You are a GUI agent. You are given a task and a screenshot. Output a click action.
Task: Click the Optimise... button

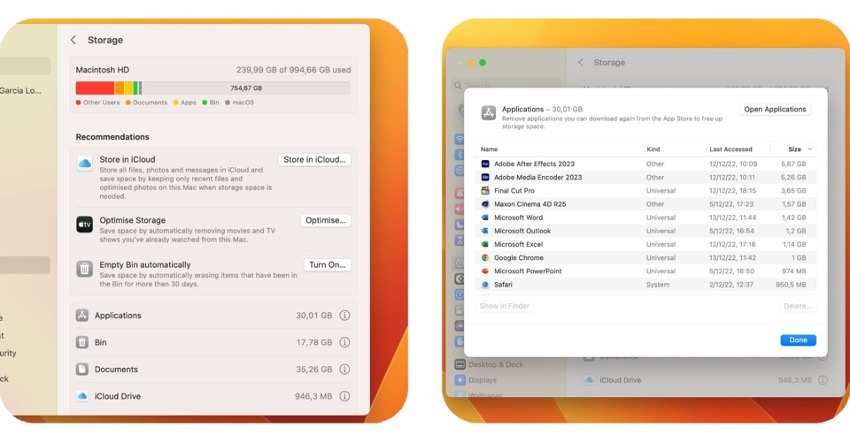(325, 220)
